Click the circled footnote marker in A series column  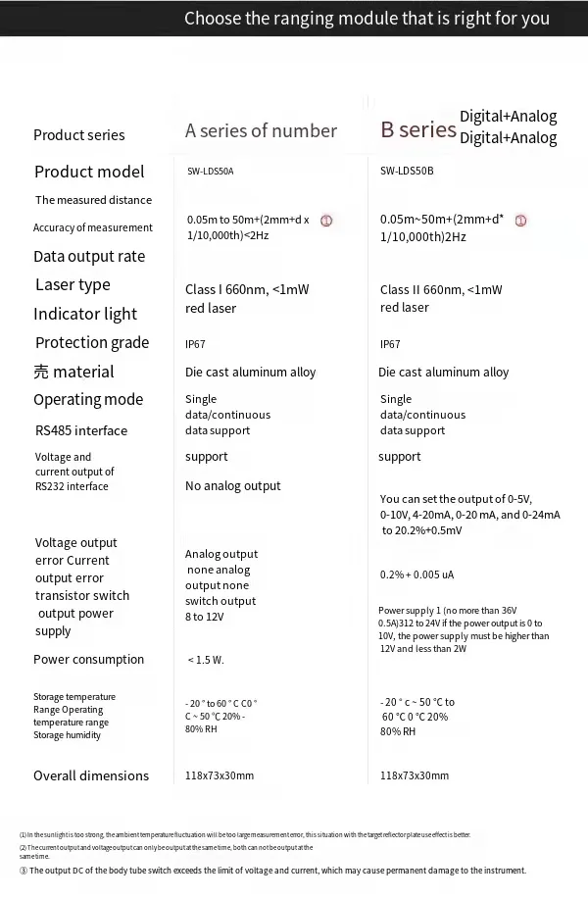click(326, 221)
